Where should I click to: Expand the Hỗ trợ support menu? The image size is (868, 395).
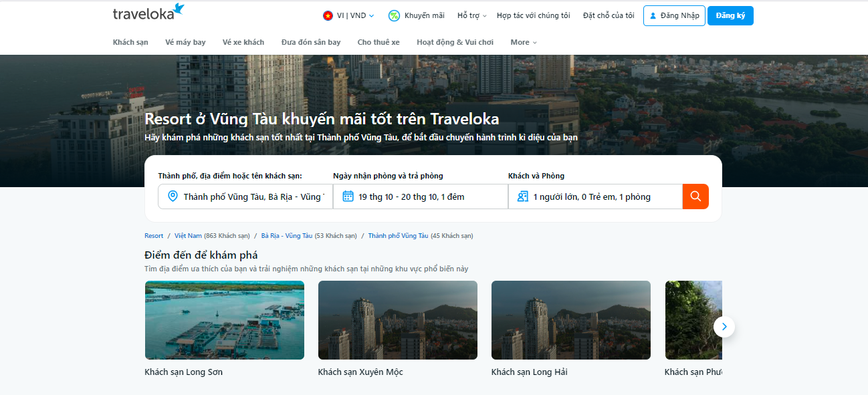click(471, 15)
